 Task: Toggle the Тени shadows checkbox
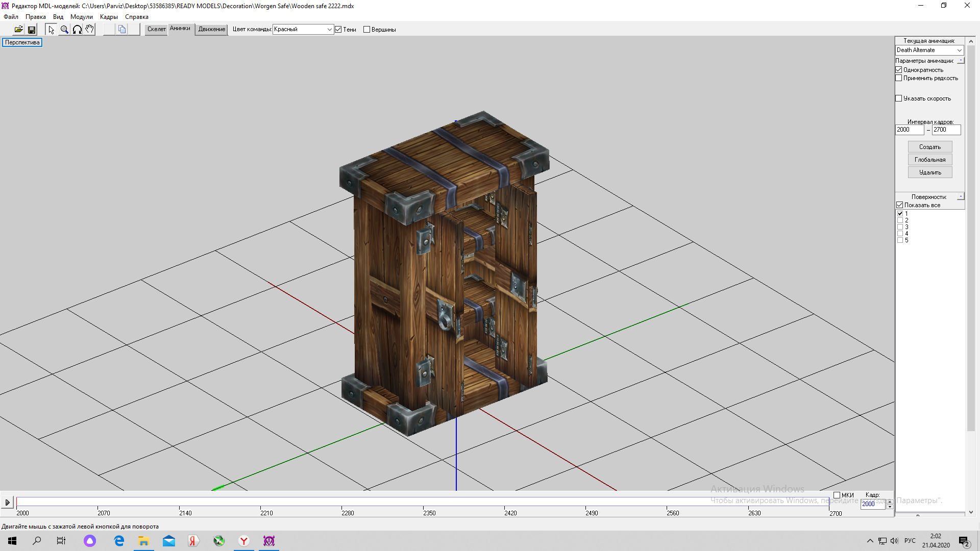(x=338, y=30)
